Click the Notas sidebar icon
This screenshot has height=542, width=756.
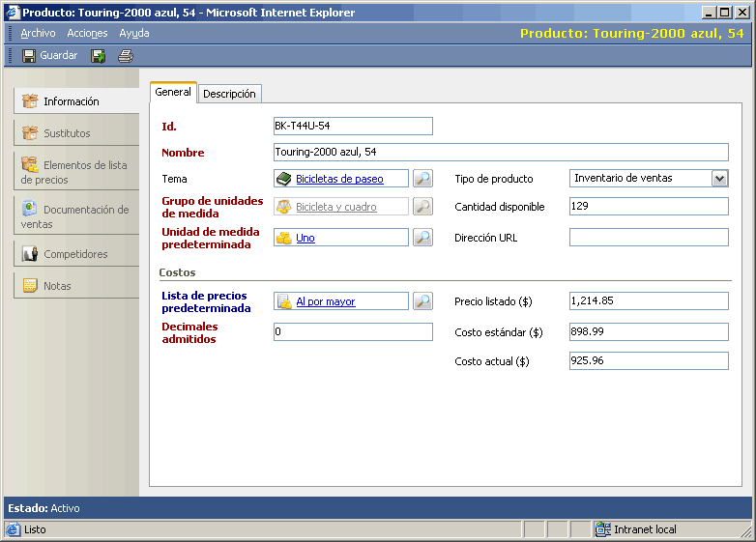[30, 285]
